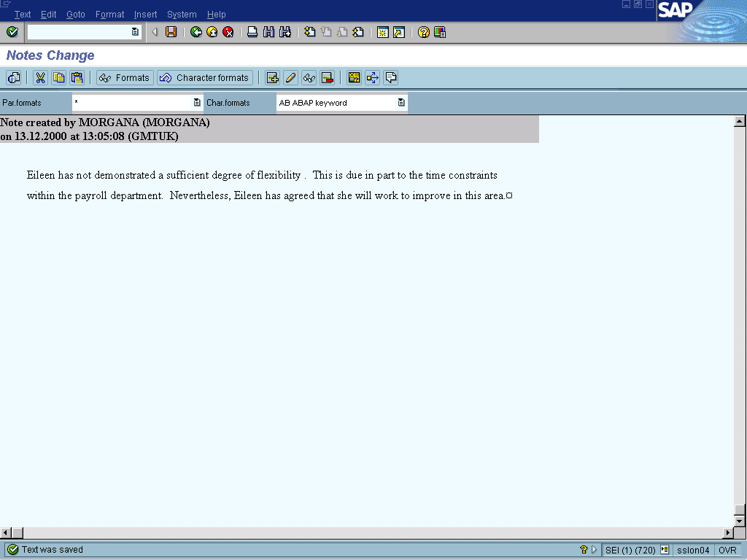
Task: Click the vertical scrollbar up arrow
Action: tap(740, 121)
